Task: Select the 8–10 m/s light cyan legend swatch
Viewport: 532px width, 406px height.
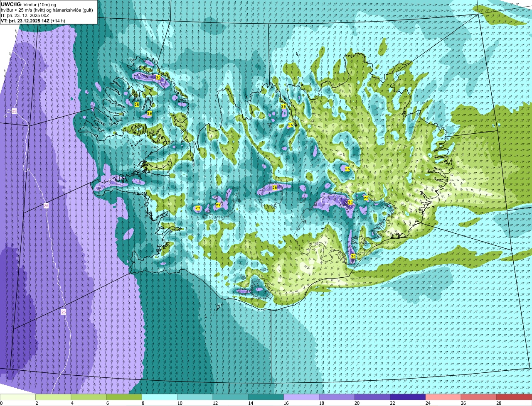Action: click(160, 397)
